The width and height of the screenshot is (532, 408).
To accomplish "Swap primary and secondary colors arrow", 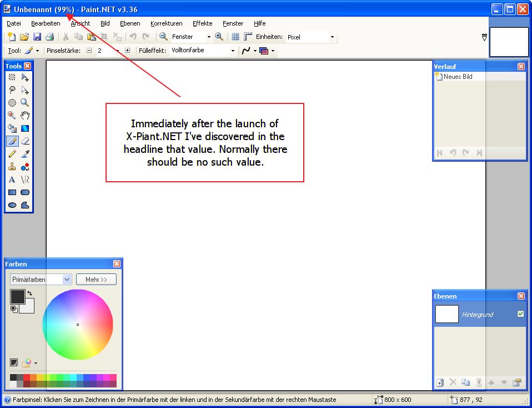I will pyautogui.click(x=30, y=293).
